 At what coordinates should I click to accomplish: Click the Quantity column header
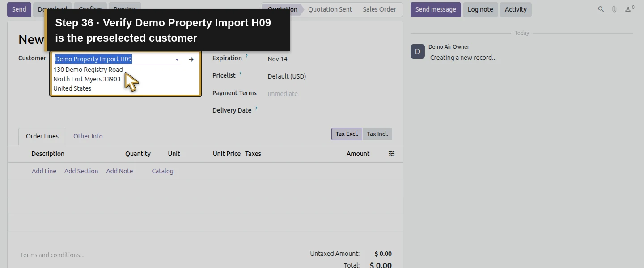pyautogui.click(x=138, y=154)
